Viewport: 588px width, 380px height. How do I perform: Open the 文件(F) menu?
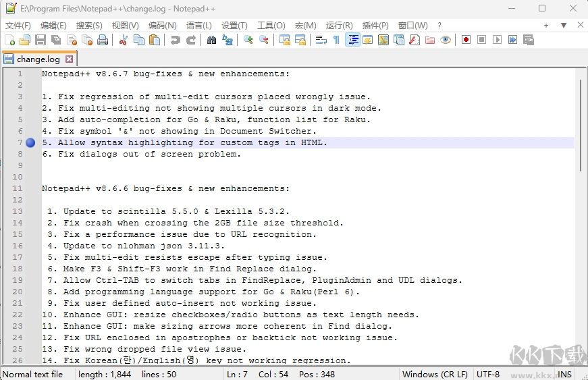pos(18,26)
